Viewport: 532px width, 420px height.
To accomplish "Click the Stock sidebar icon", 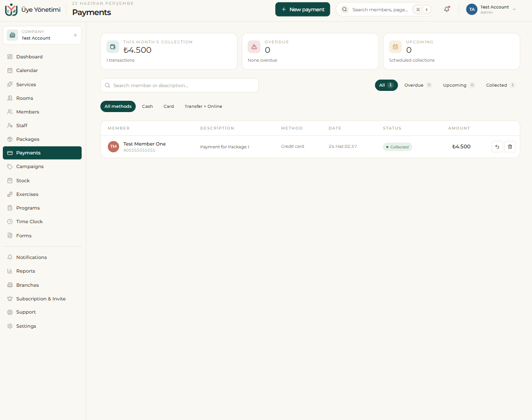I will [x=10, y=181].
